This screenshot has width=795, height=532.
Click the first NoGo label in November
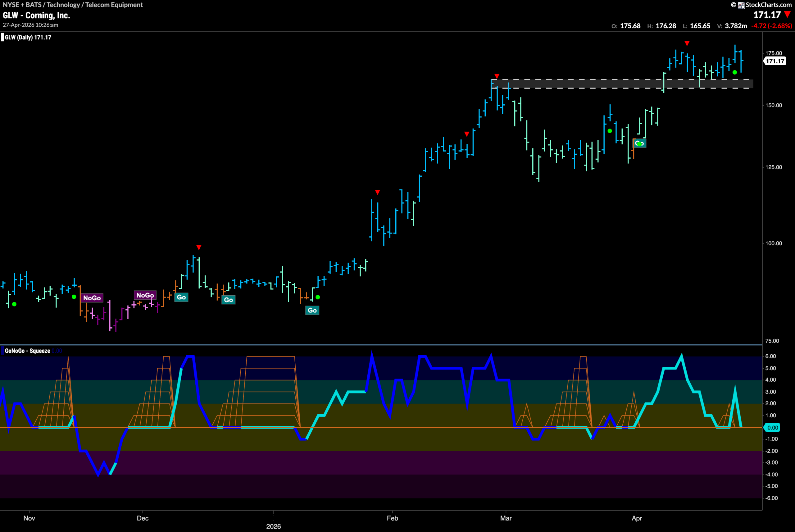pos(92,298)
